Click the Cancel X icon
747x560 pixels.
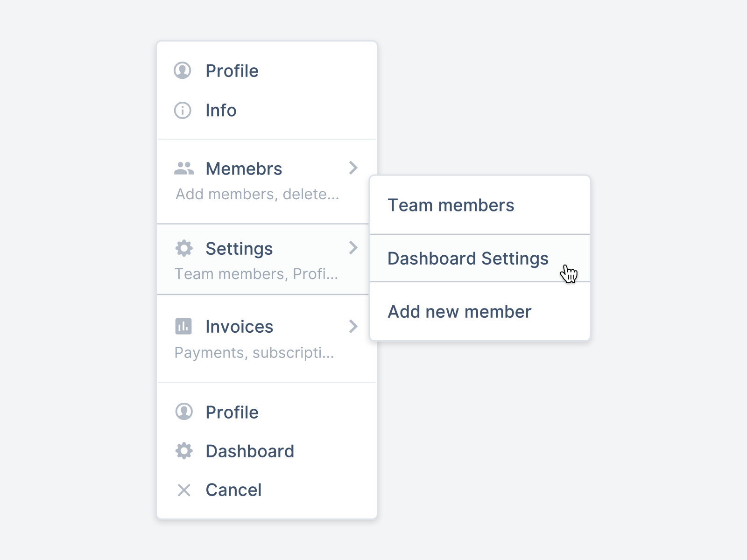pyautogui.click(x=183, y=490)
